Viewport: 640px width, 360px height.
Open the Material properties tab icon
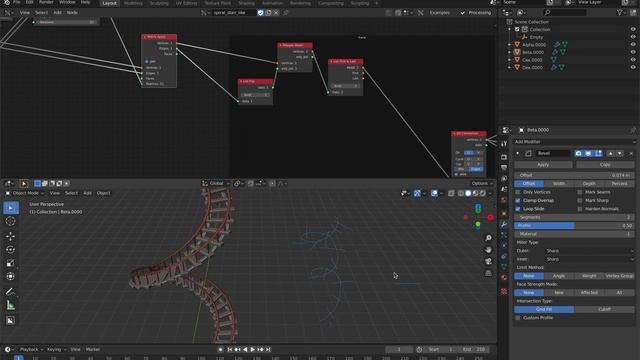coord(504,278)
